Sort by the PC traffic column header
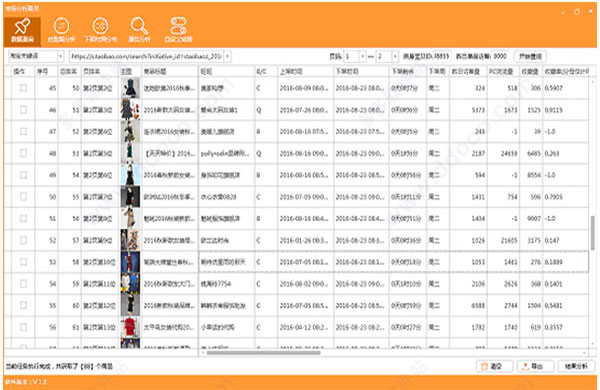 click(x=503, y=71)
